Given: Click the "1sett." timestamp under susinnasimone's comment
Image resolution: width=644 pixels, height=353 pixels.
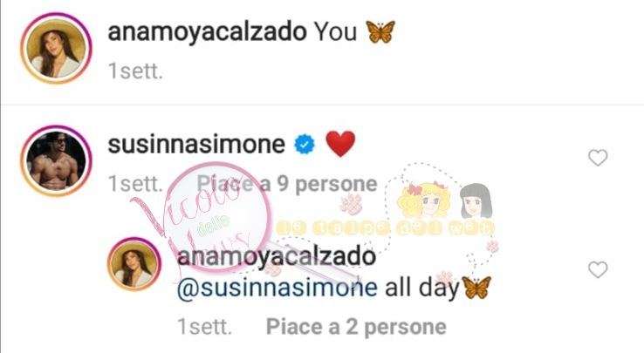Looking at the screenshot, I should click(135, 184).
